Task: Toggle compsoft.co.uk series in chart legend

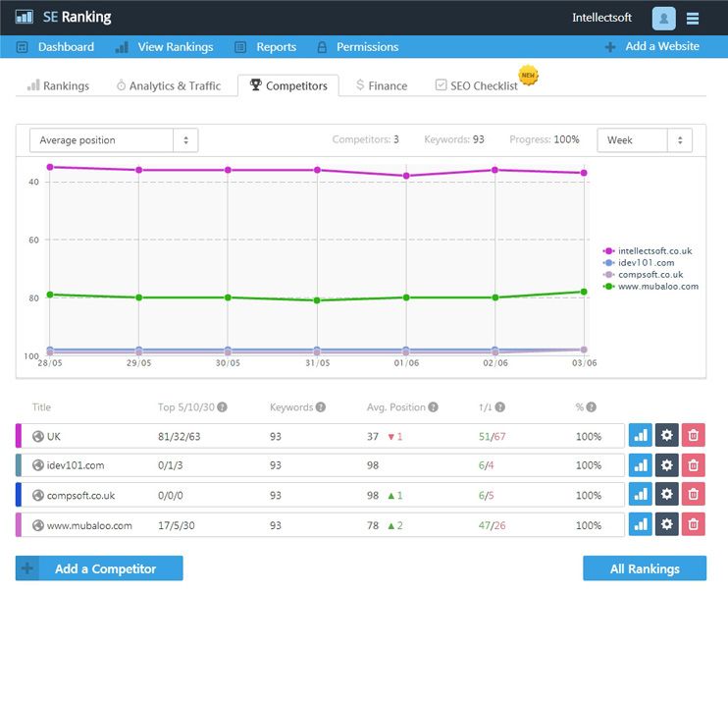Action: (643, 275)
